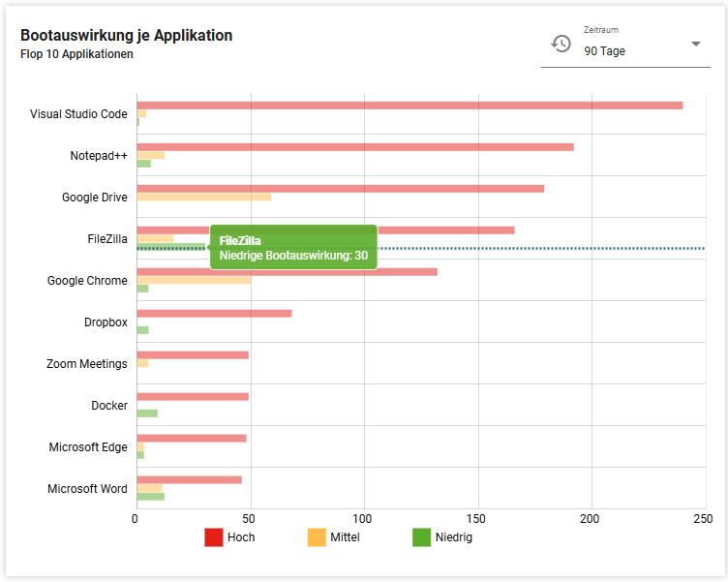Select Docker's green low-impact bar
The image size is (728, 582).
[x=146, y=414]
